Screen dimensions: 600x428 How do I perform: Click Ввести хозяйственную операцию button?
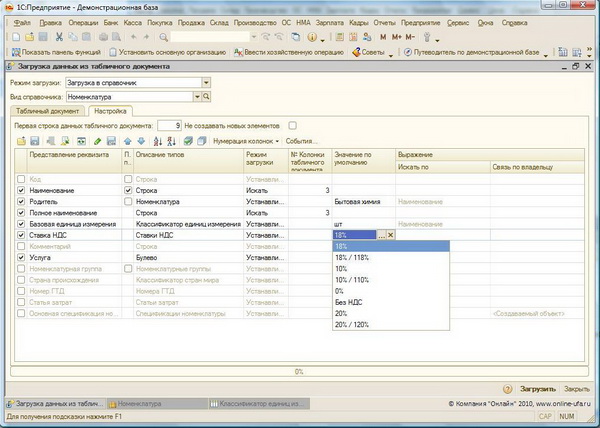(x=289, y=52)
